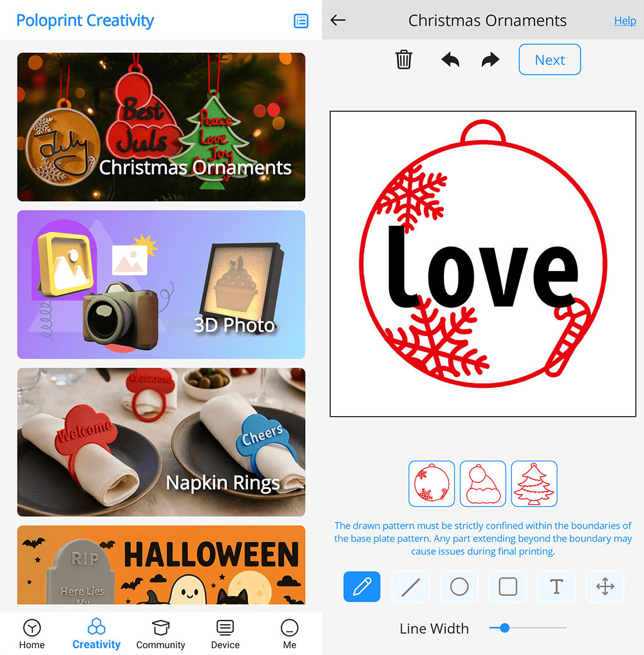Select the Line tool
Screen dimensions: 644x655
click(410, 586)
